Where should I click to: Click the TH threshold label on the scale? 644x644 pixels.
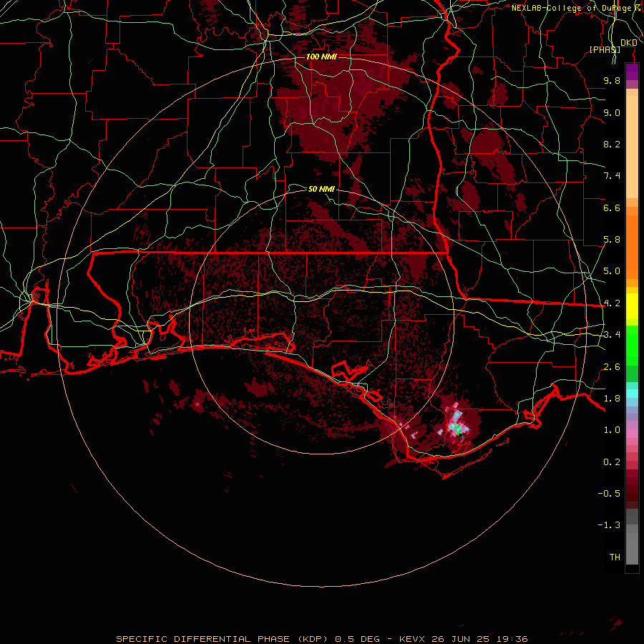(615, 557)
